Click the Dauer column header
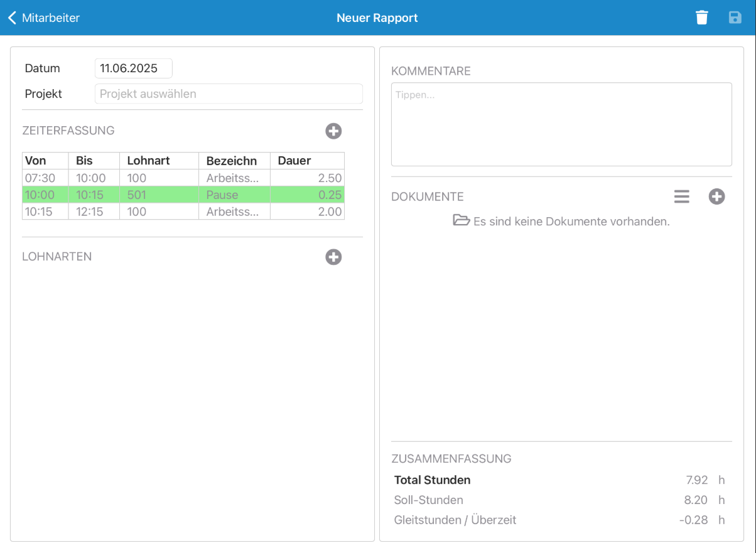The height and width of the screenshot is (553, 756). tap(306, 161)
